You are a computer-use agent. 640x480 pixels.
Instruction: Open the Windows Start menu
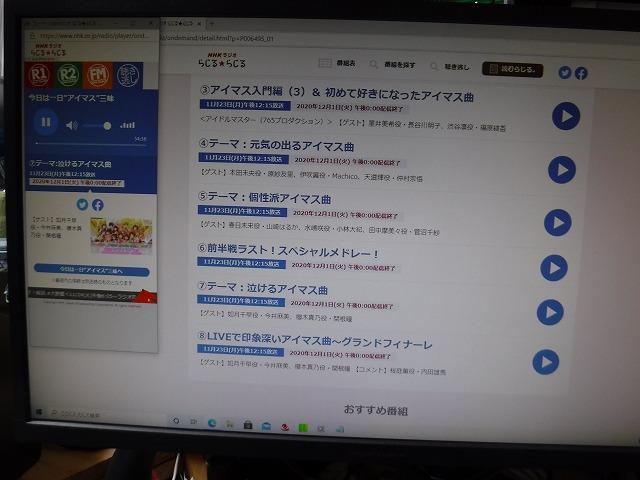point(39,413)
